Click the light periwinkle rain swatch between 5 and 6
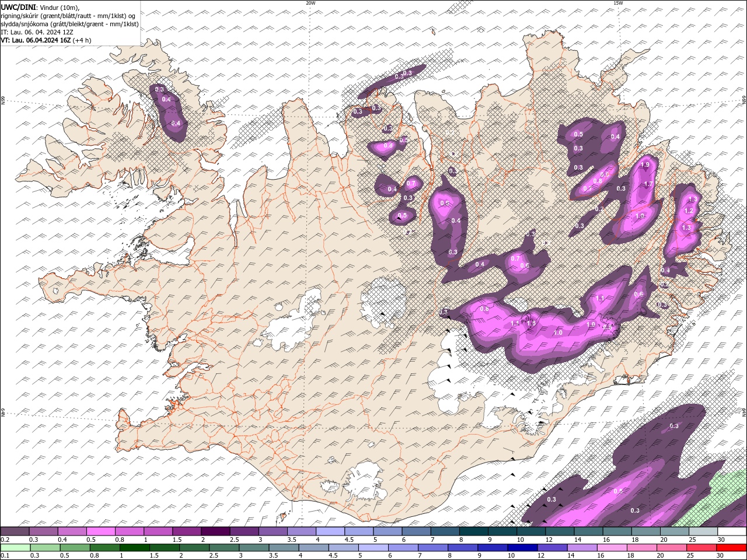747x560 pixels. click(373, 548)
